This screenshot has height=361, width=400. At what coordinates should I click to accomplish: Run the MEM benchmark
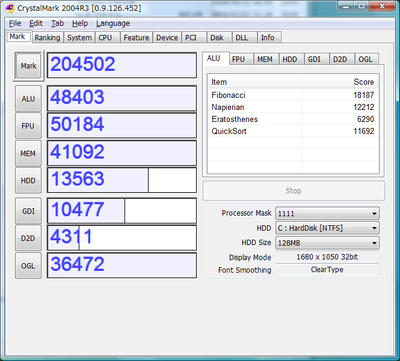pyautogui.click(x=28, y=153)
